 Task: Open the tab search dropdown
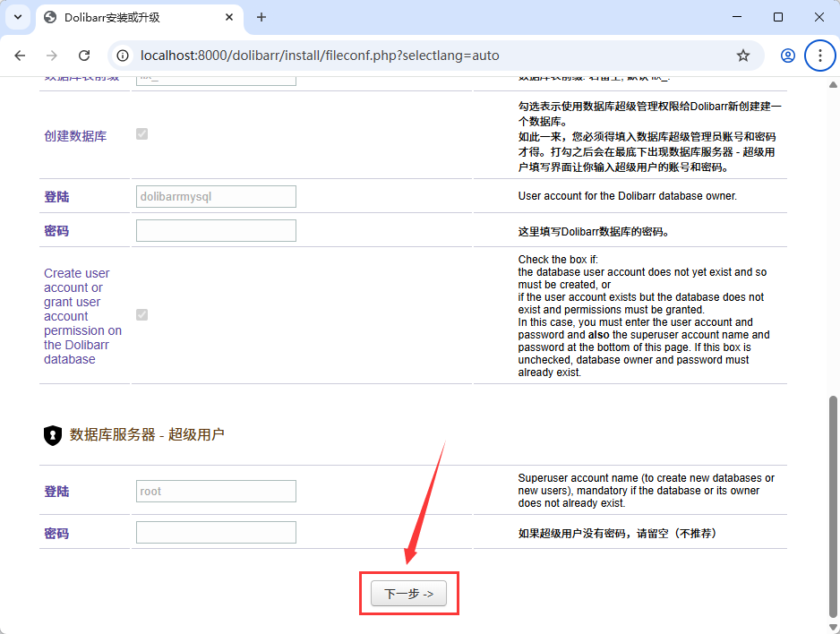[x=18, y=17]
